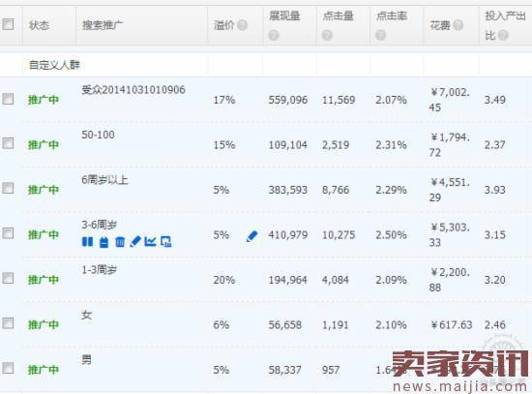Click the 17% premium value

(224, 100)
